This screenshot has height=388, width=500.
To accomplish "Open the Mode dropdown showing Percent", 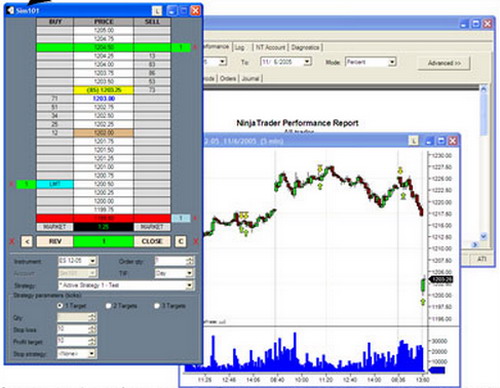I will point(392,62).
